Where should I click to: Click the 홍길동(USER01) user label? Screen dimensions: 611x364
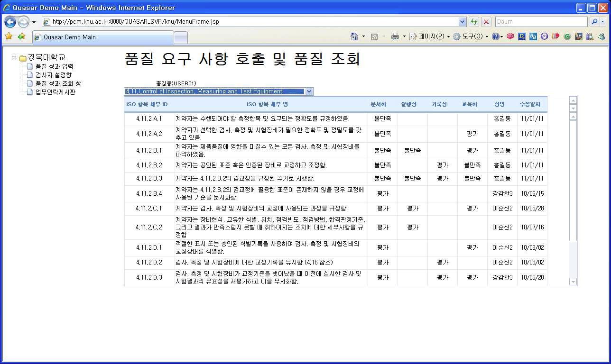pyautogui.click(x=176, y=83)
